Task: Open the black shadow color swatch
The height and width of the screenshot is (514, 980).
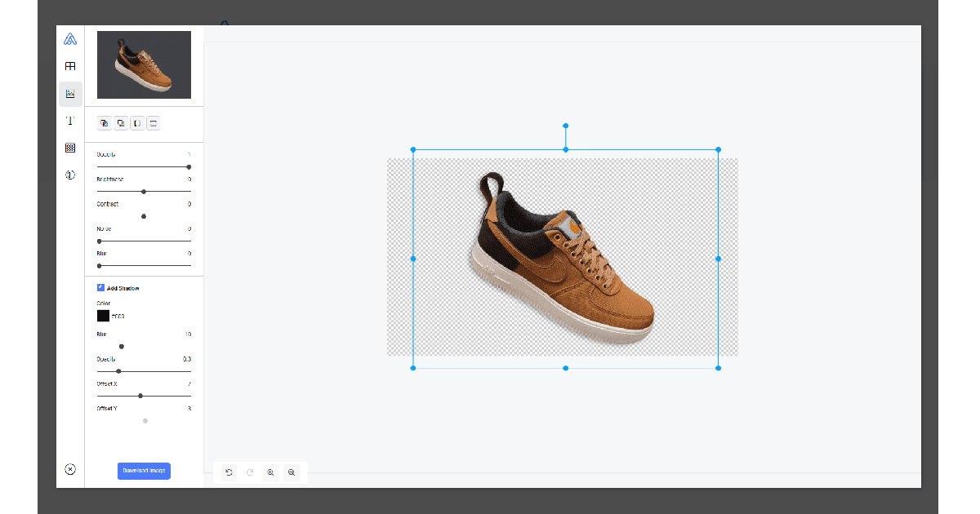Action: [103, 316]
